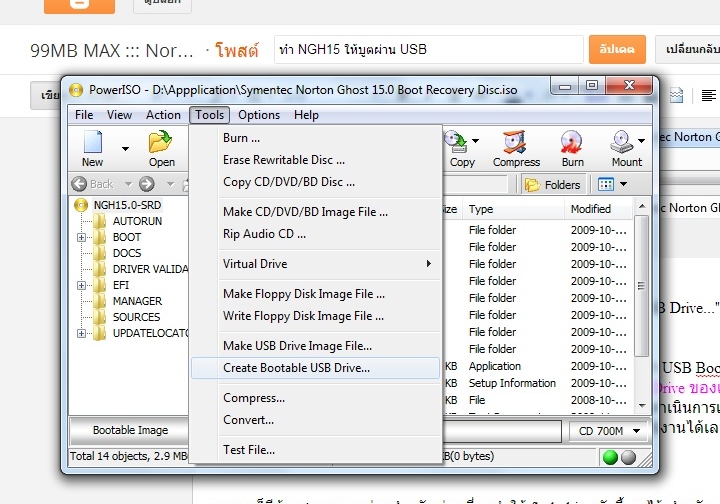Expand the UPDATELOCATOR folder node
Screen dimensions: 720x504
81,333
